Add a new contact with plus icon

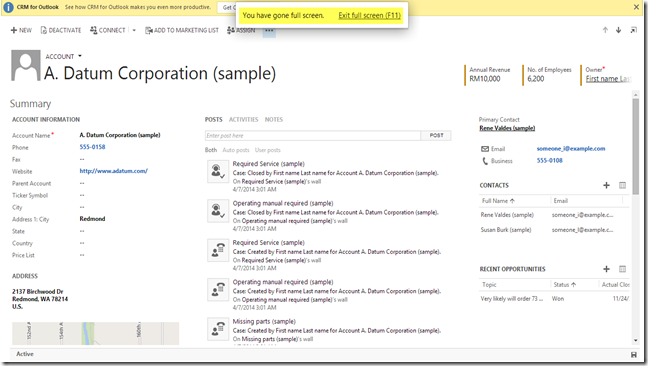point(606,185)
